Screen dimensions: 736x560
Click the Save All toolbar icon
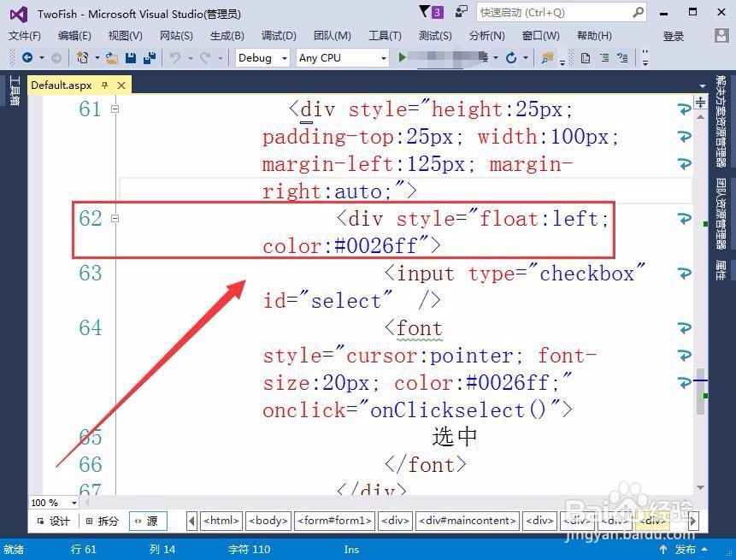(x=150, y=58)
